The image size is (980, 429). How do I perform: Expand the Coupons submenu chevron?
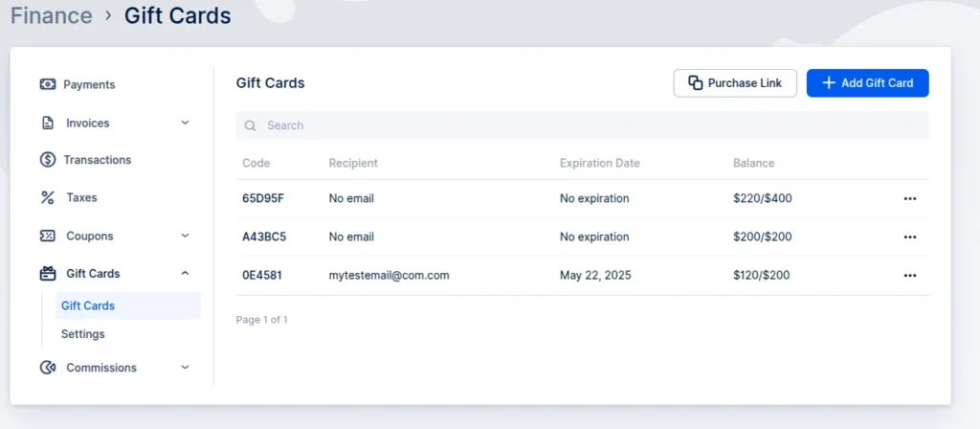click(x=185, y=236)
